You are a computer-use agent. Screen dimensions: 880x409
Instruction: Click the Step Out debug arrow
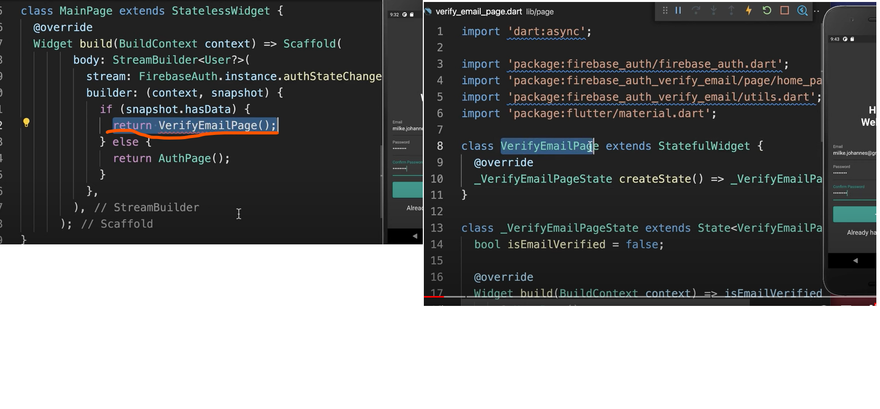coord(730,11)
